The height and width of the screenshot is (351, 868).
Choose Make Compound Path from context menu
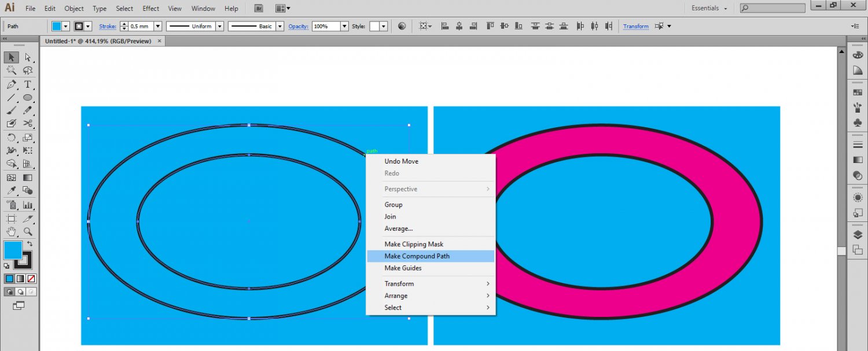(431, 256)
